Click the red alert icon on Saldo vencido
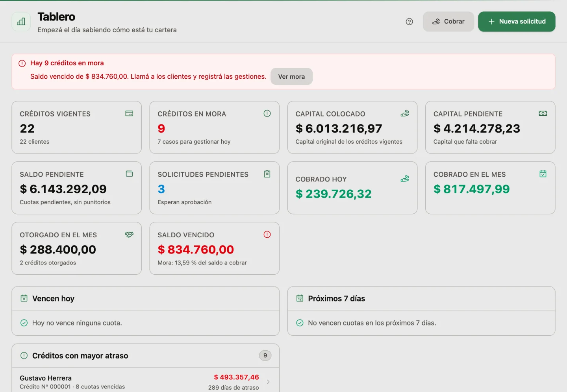This screenshot has height=392, width=567. (x=267, y=234)
